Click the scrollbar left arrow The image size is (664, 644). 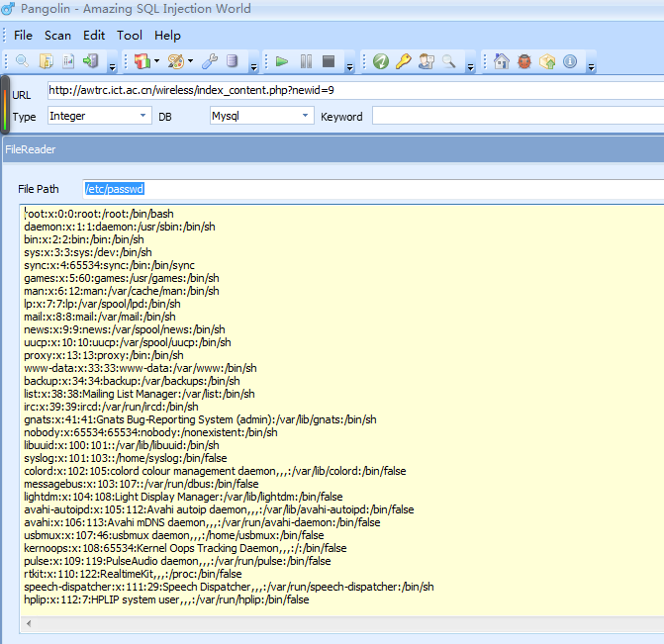[29, 623]
